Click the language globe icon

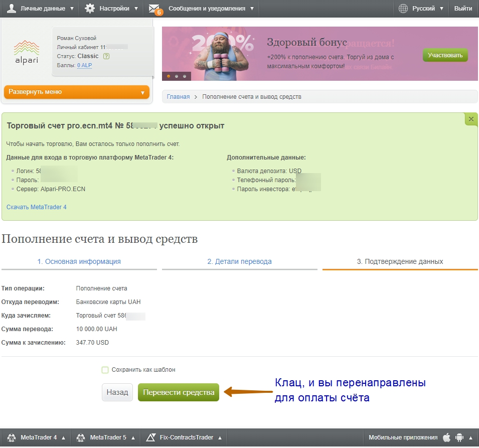click(x=403, y=9)
